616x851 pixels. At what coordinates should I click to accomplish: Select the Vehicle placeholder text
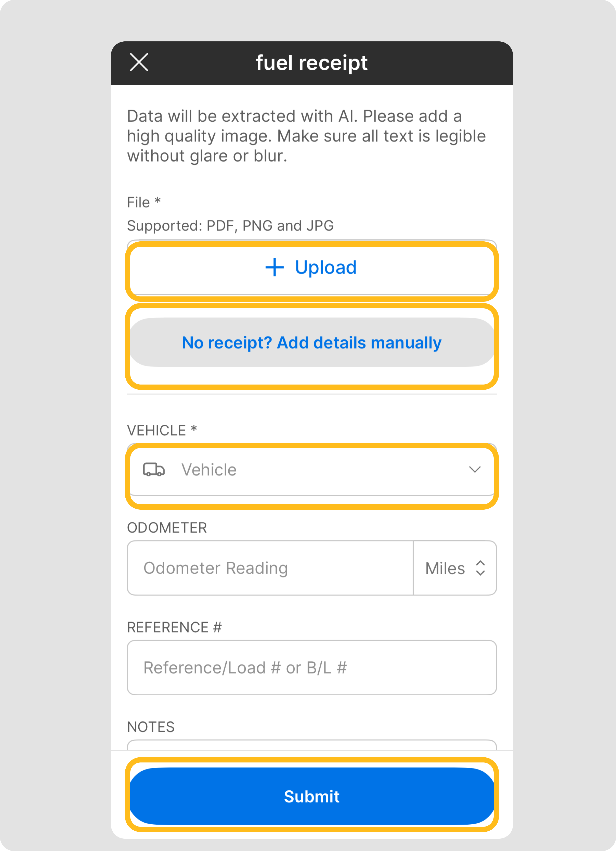[209, 470]
